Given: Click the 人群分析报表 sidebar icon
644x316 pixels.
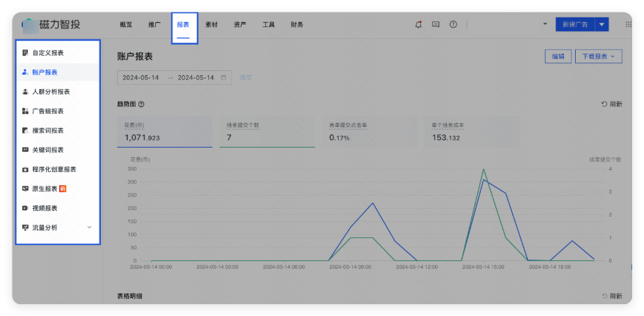Looking at the screenshot, I should (x=25, y=91).
